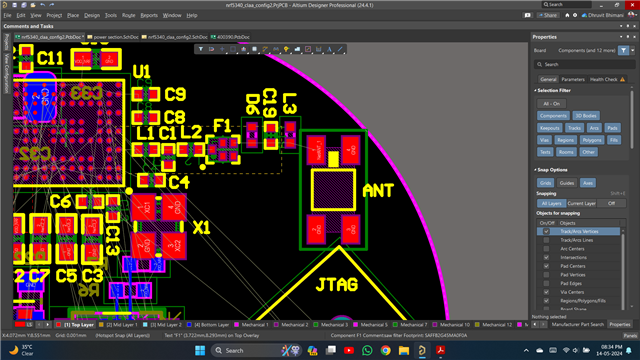This screenshot has height=360, width=640.
Task: Click the 3D Bodies filter button
Action: (x=586, y=116)
